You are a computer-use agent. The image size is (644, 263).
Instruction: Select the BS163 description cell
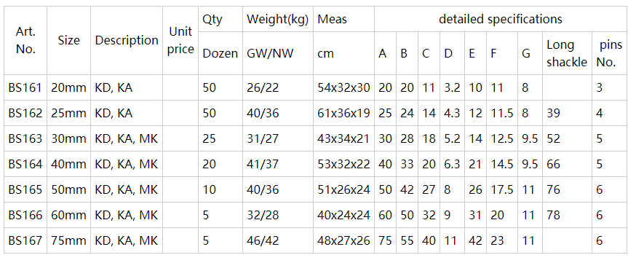(x=127, y=138)
